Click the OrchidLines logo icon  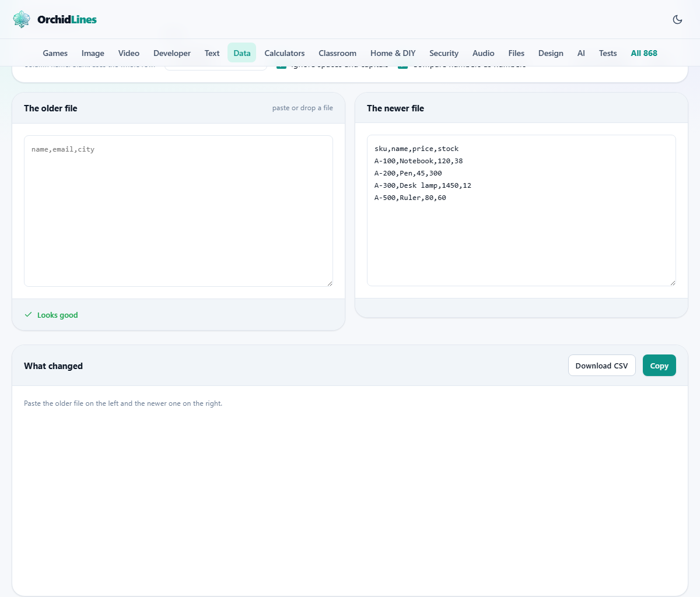coord(22,19)
